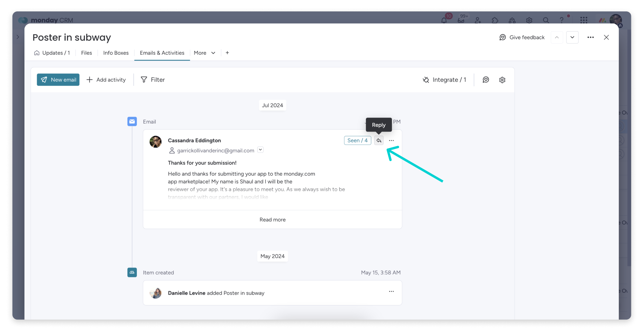Viewport: 644px width, 331px height.
Task: Open the email's three-dot options menu
Action: pos(391,141)
